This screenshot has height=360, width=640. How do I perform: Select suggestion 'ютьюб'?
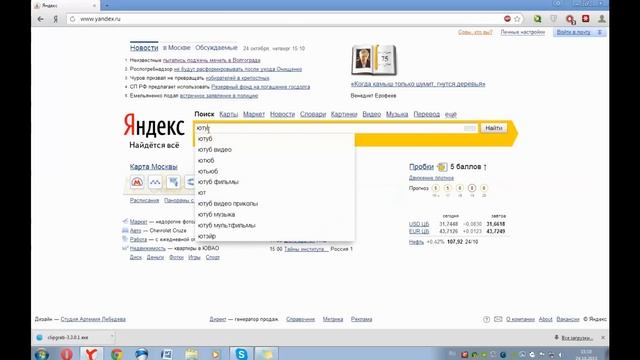point(208,171)
